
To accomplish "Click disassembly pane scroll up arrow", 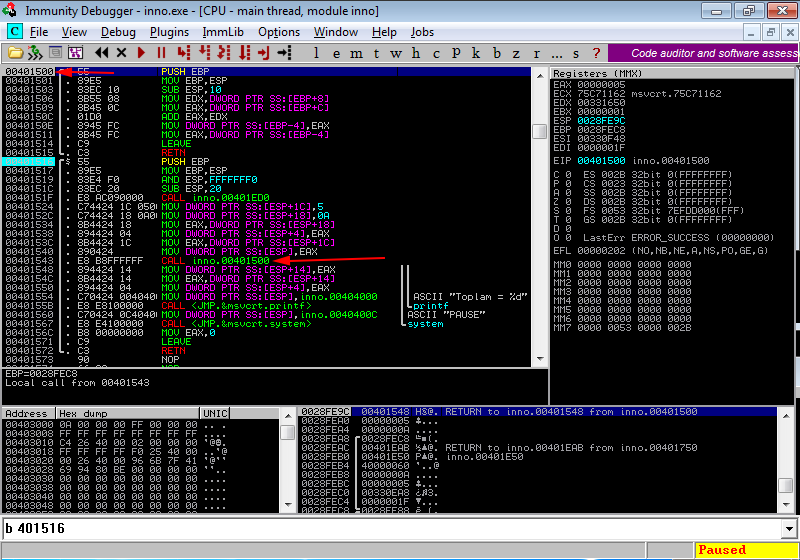I will [x=540, y=75].
